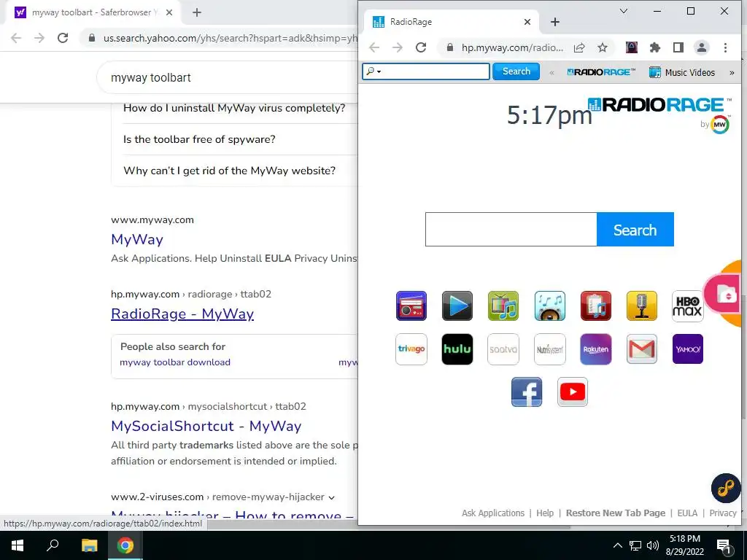Close the RadioRage tab
Image resolution: width=747 pixels, height=560 pixels.
click(527, 22)
